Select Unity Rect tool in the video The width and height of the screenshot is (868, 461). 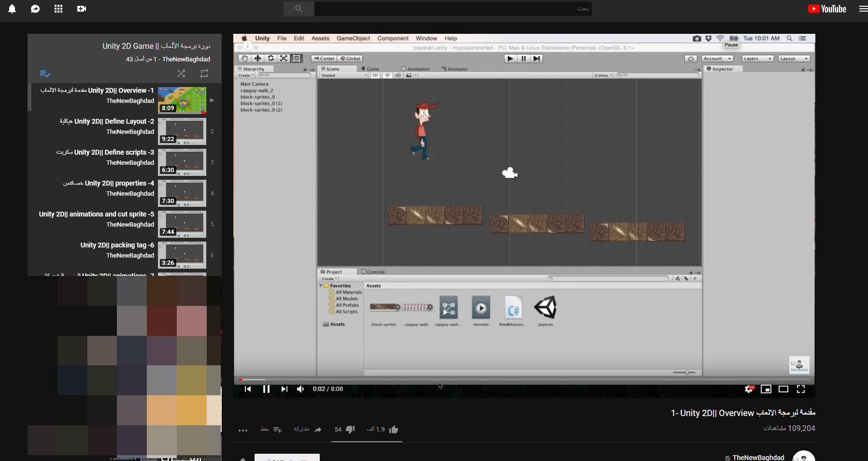coord(297,58)
